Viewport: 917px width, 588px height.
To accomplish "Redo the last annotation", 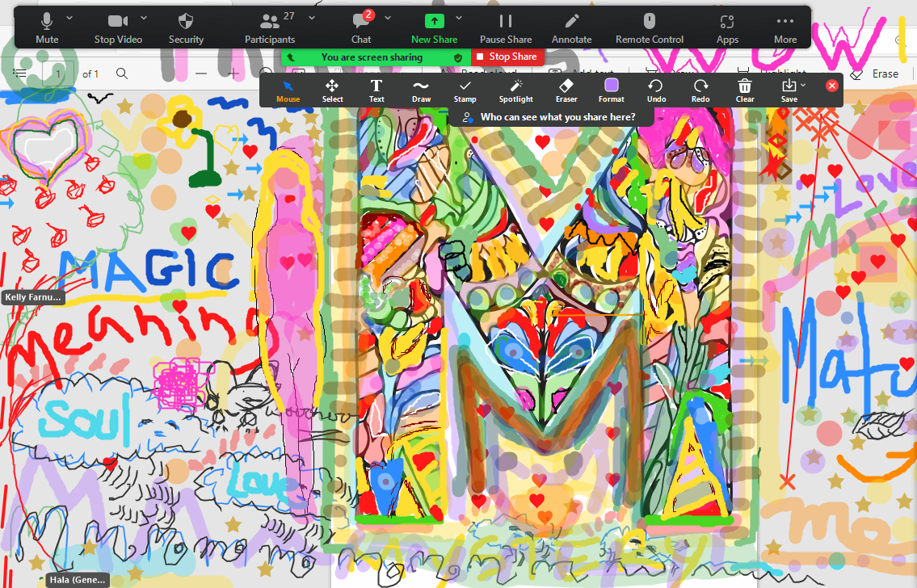I will [700, 90].
